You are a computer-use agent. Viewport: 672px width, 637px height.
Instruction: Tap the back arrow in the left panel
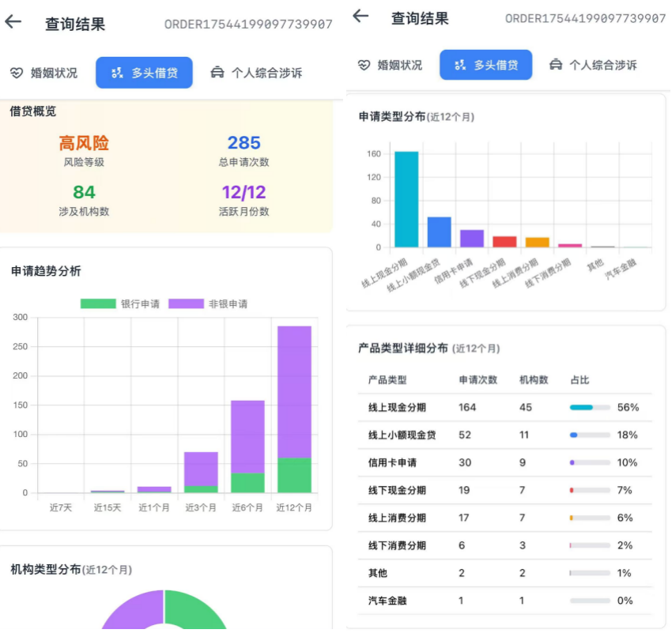(x=13, y=21)
